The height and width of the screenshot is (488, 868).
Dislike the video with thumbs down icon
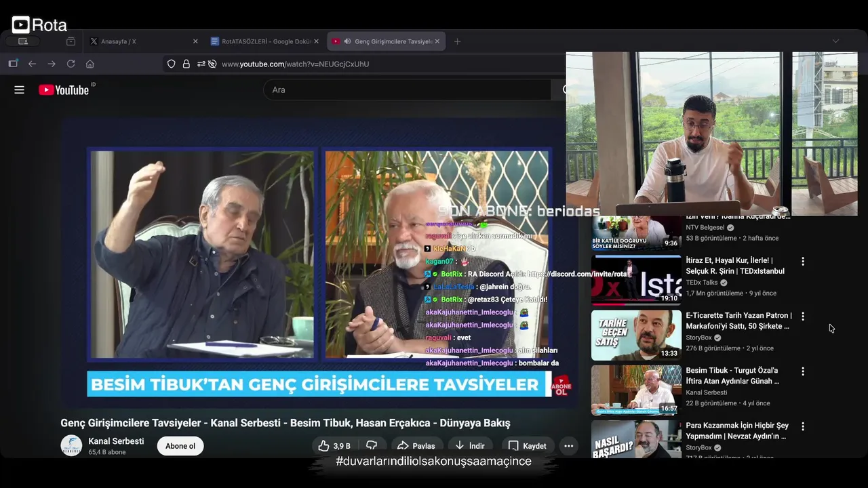click(372, 446)
